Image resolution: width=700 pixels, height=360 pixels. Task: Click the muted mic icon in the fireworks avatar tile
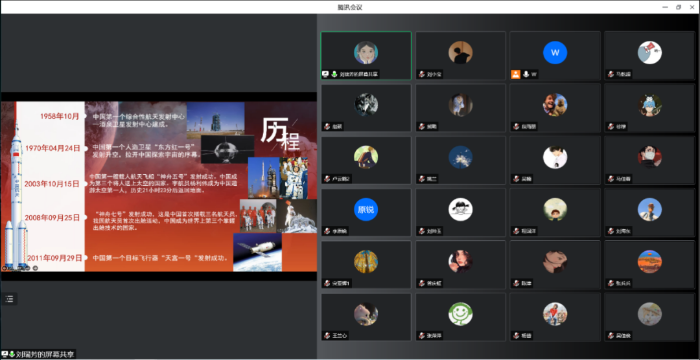click(421, 179)
